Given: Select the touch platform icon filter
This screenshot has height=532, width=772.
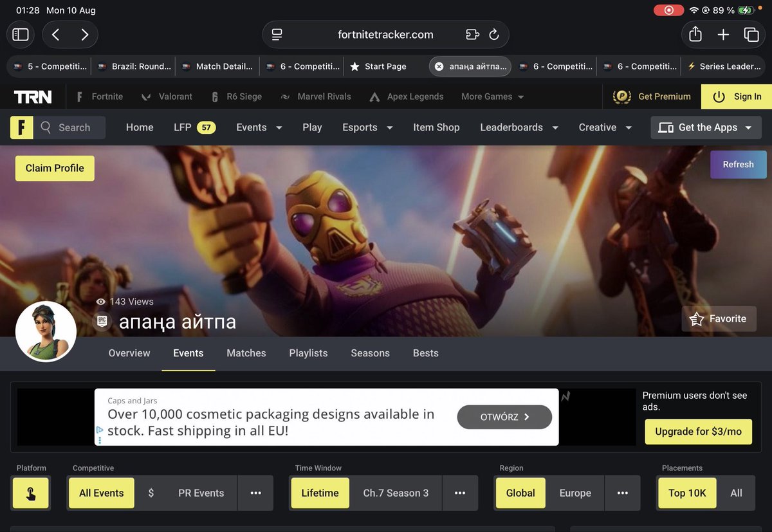Looking at the screenshot, I should tap(30, 493).
